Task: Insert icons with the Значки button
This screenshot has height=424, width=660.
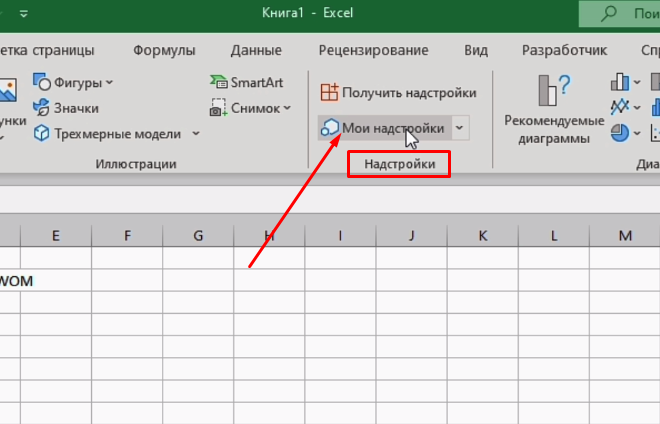Action: 66,108
